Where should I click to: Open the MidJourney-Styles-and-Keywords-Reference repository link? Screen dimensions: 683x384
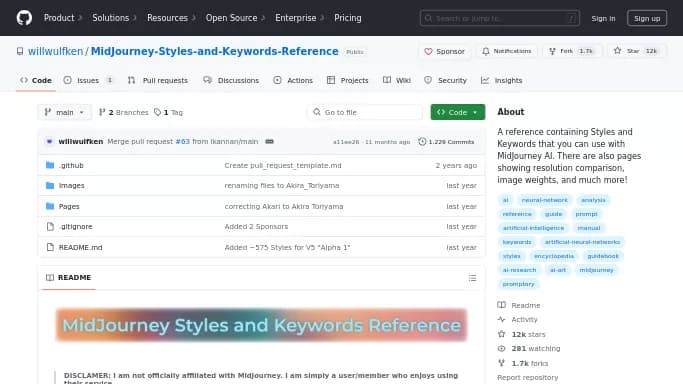point(214,51)
